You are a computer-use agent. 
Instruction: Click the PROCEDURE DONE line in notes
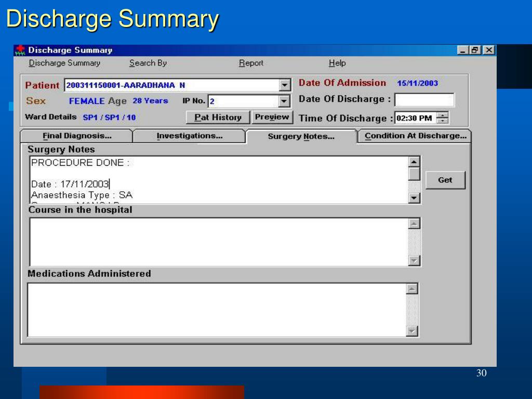point(80,163)
